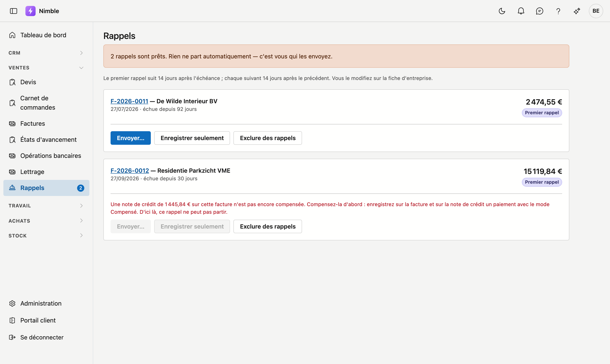Open Devis in the sidebar
Viewport: 610px width, 364px height.
click(46, 82)
